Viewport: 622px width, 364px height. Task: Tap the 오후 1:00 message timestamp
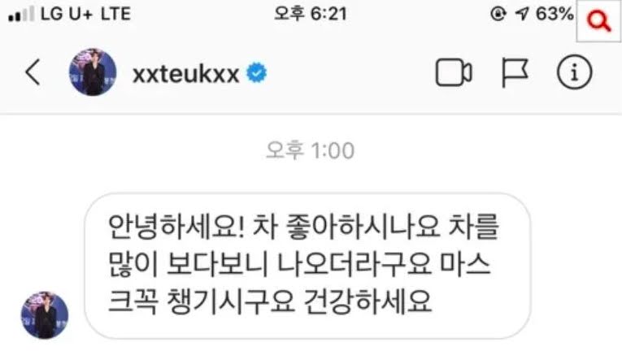pyautogui.click(x=311, y=150)
